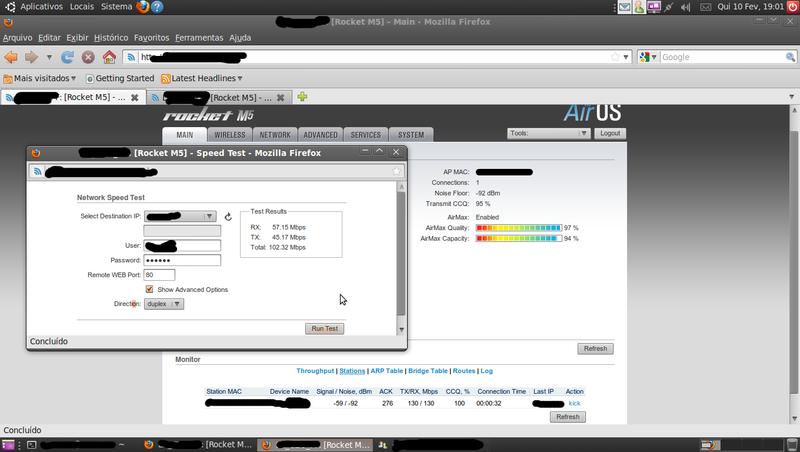Open the search engine selector dropdown
800x452 pixels.
[x=648, y=57]
